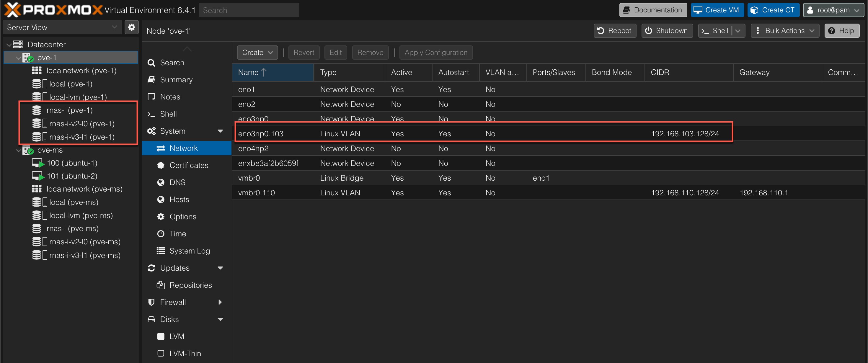Open the Updates menu entry
Image resolution: width=868 pixels, height=363 pixels.
187,268
